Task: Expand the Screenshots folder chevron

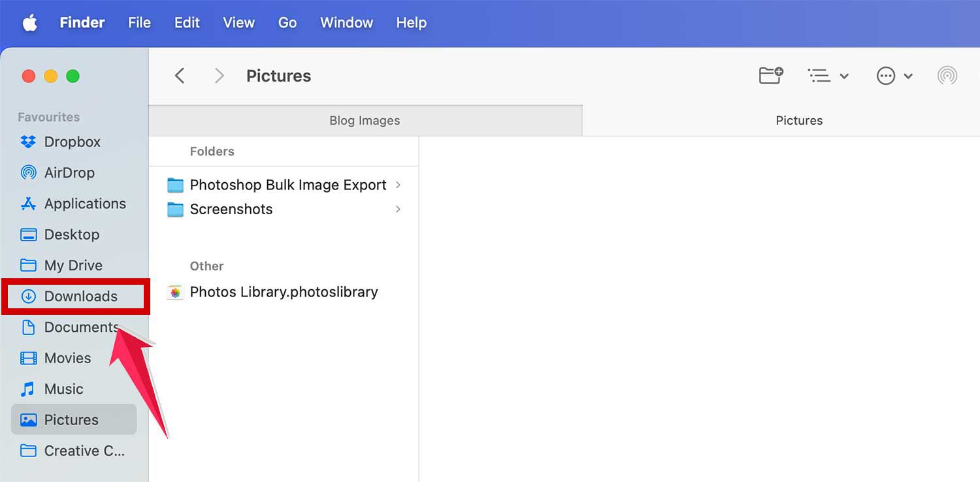Action: pos(398,210)
